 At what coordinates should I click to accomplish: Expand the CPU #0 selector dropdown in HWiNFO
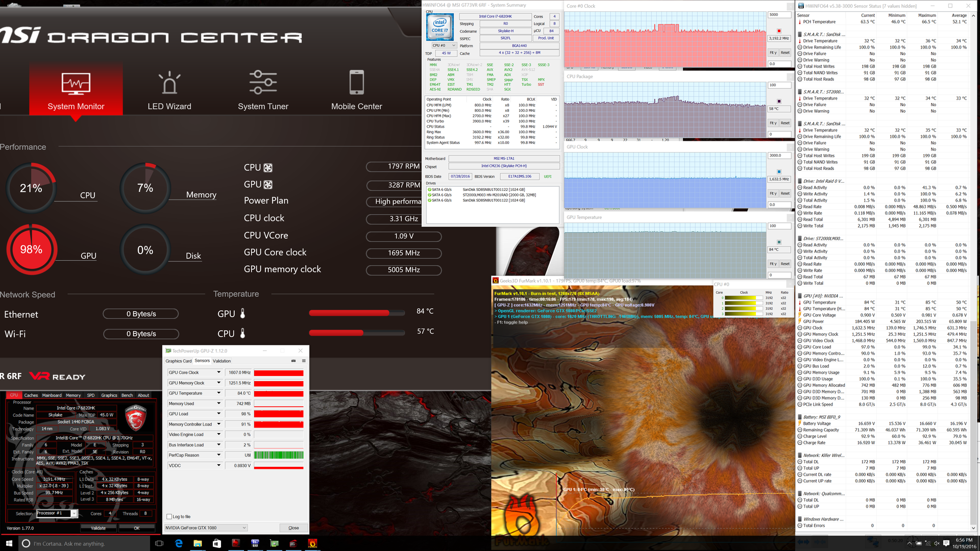pyautogui.click(x=444, y=45)
